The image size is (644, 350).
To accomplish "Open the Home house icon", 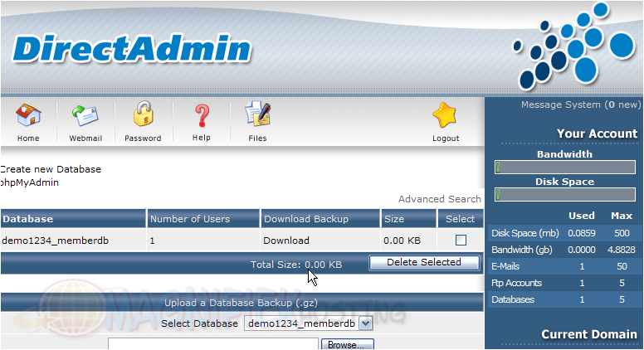I will pyautogui.click(x=28, y=115).
